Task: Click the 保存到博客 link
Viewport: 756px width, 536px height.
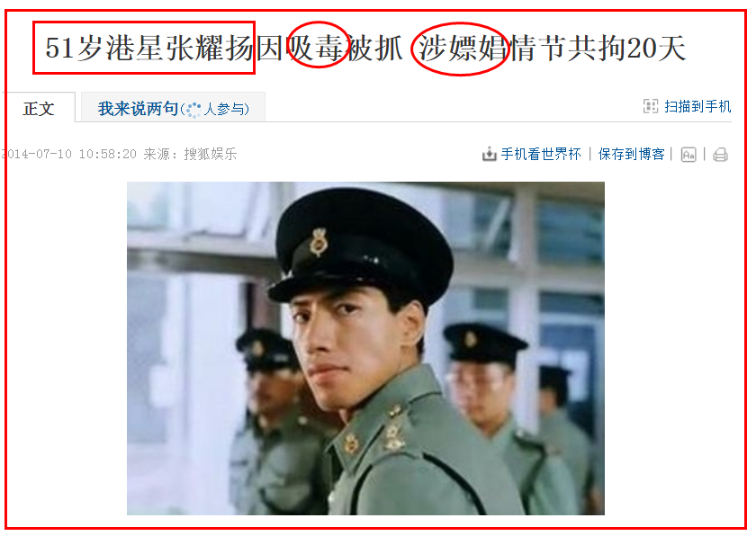Action: tap(631, 154)
